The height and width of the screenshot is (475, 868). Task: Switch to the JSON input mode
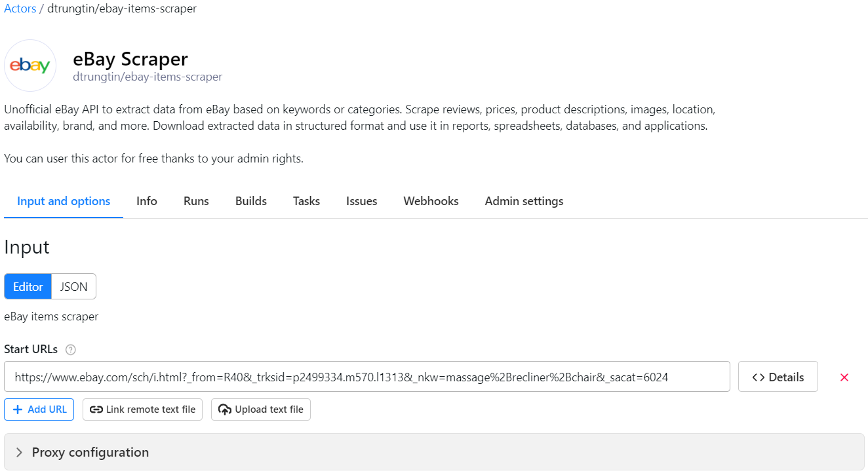(x=73, y=286)
